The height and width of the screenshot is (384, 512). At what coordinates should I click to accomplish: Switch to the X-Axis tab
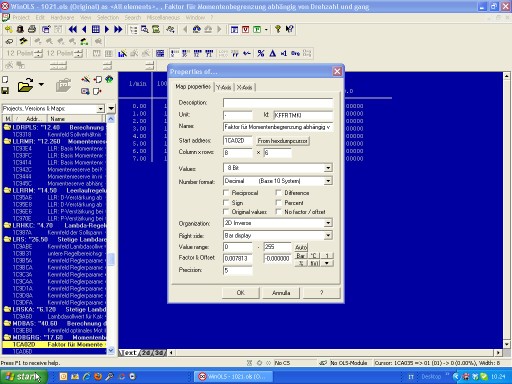[x=244, y=87]
